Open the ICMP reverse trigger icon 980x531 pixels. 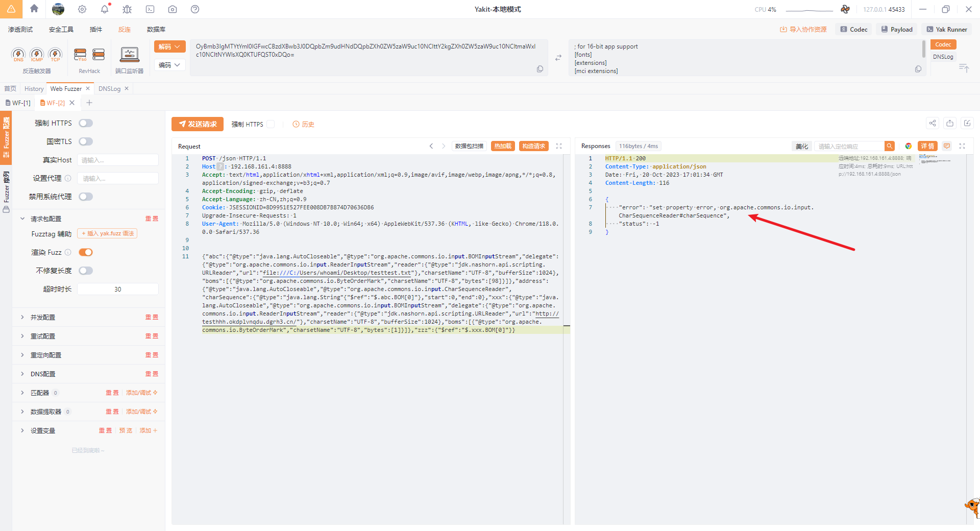[x=37, y=55]
